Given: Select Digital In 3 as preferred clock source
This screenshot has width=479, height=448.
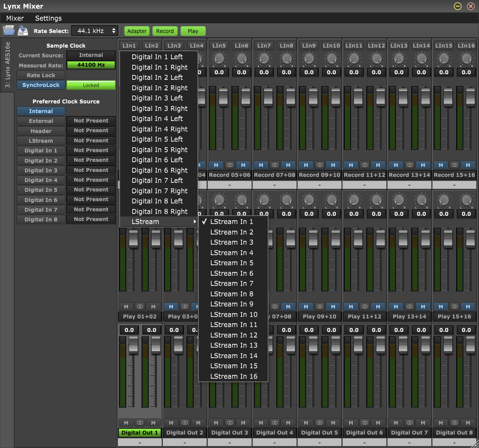Looking at the screenshot, I should (41, 170).
